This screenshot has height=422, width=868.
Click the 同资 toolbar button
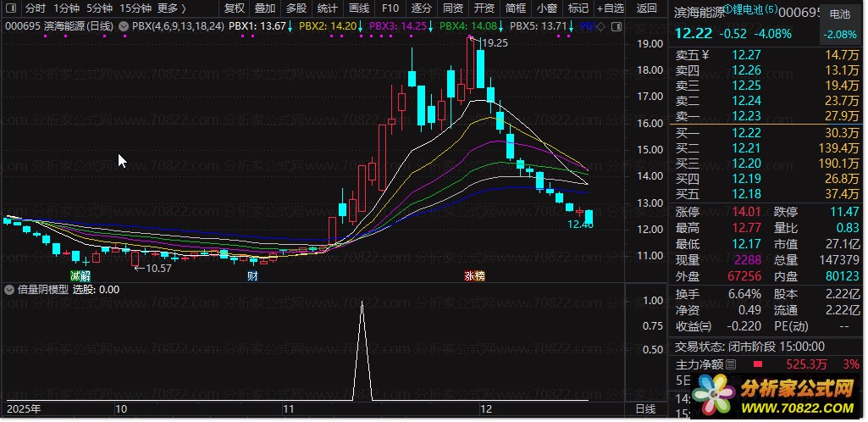(453, 8)
